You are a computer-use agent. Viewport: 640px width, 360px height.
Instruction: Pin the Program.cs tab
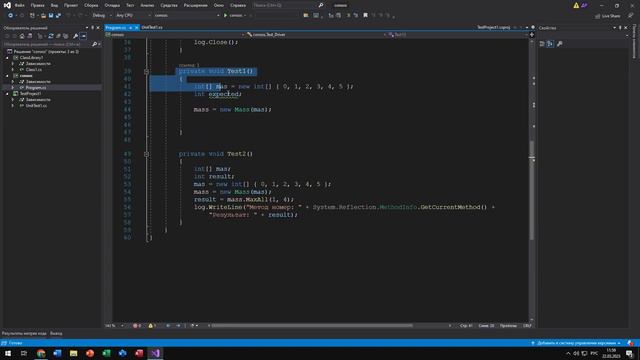point(130,27)
